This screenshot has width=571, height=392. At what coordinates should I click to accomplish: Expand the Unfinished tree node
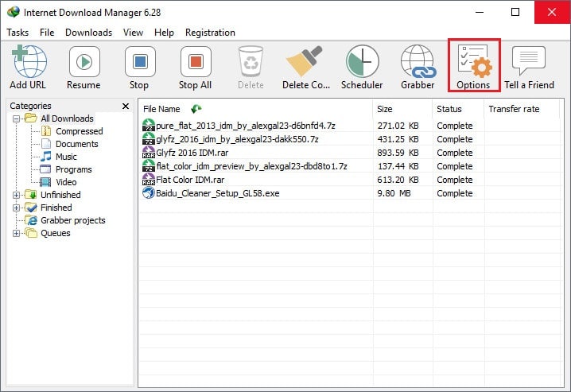(x=16, y=195)
